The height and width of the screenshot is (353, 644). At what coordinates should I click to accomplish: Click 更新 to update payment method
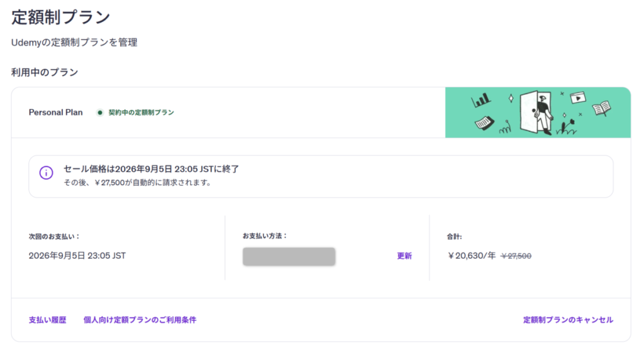click(404, 256)
